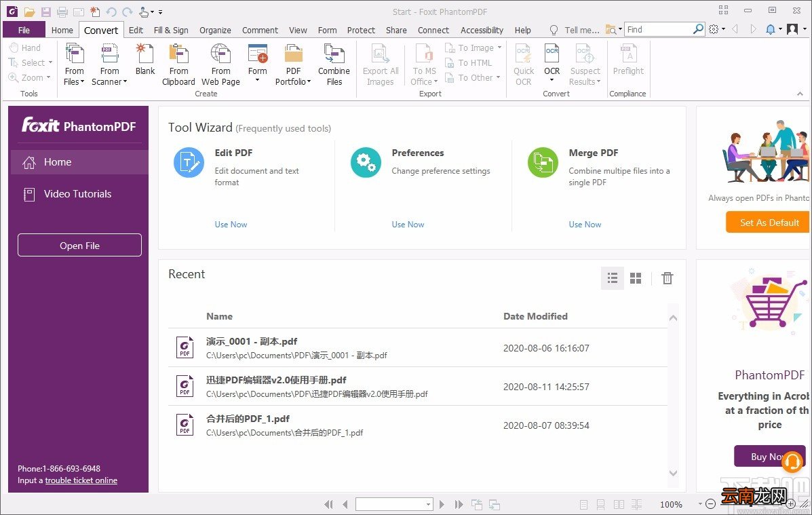Click Use Now under Edit PDF

pyautogui.click(x=231, y=225)
